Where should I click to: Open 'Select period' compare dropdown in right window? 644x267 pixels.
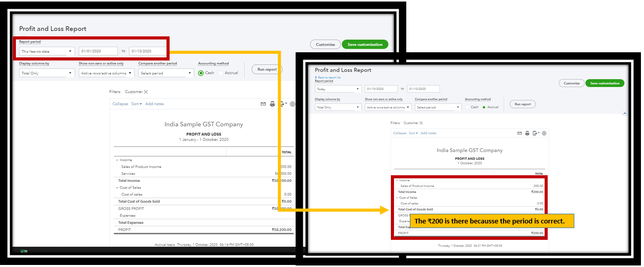click(x=438, y=107)
